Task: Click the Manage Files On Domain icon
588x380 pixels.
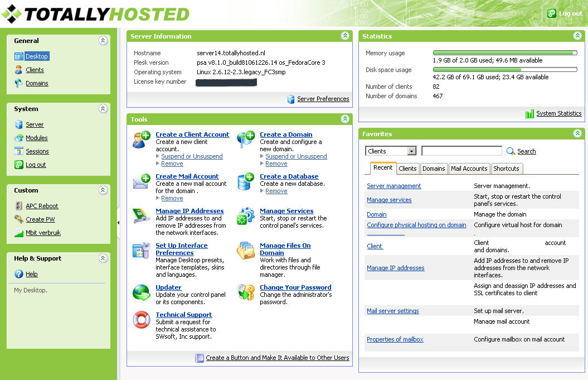Action: (x=246, y=251)
